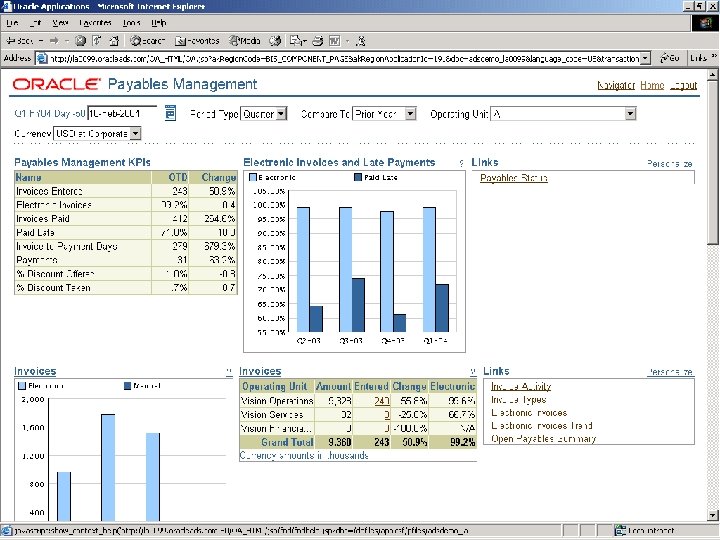The image size is (720, 540).
Task: Click the address bar URL field
Action: click(344, 58)
